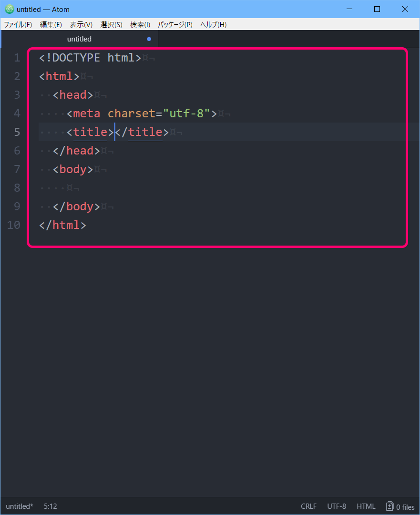Click the untitled* file name in status bar

click(20, 506)
